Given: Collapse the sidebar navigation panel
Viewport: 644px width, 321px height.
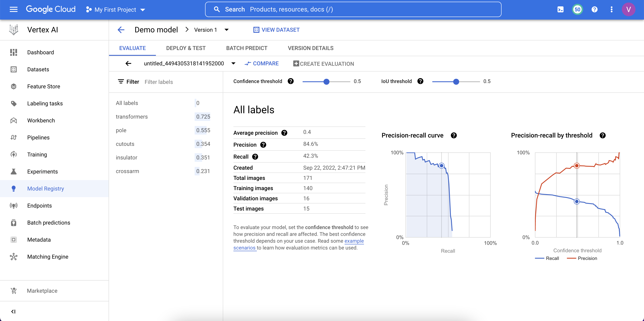Looking at the screenshot, I should coord(13,311).
